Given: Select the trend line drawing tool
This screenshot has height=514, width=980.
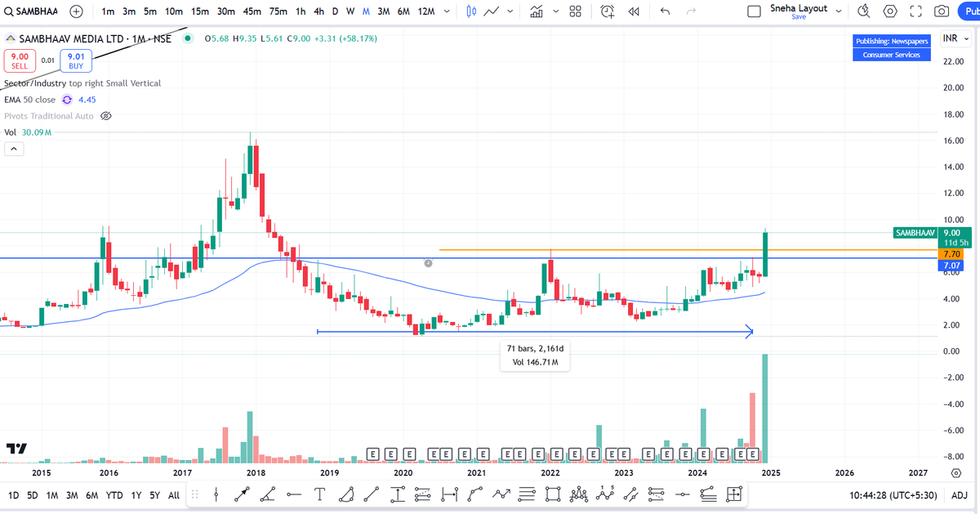Looking at the screenshot, I should pyautogui.click(x=372, y=494).
